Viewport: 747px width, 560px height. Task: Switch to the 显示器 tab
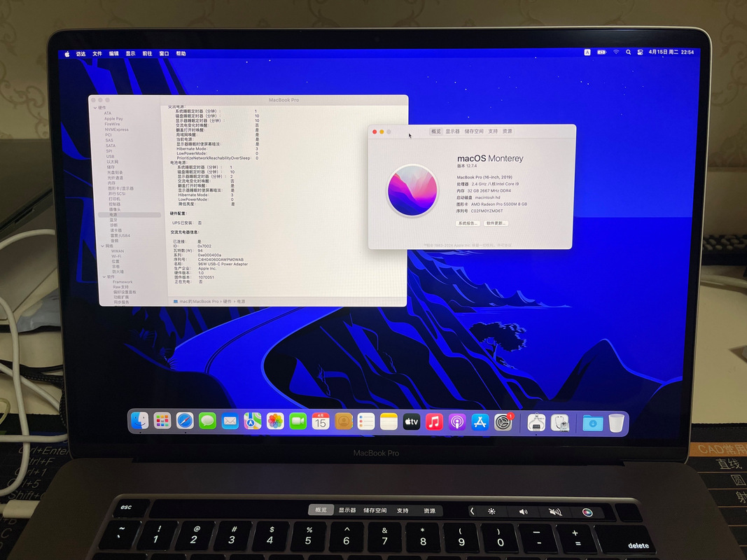[x=453, y=132]
